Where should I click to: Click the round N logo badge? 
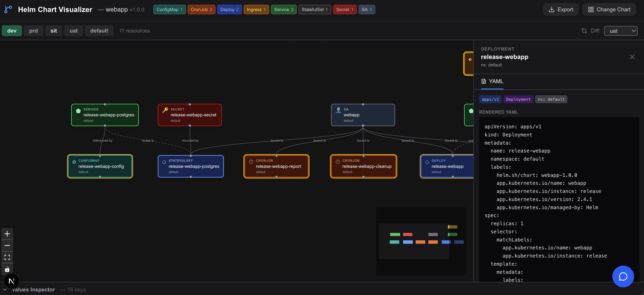[12, 281]
